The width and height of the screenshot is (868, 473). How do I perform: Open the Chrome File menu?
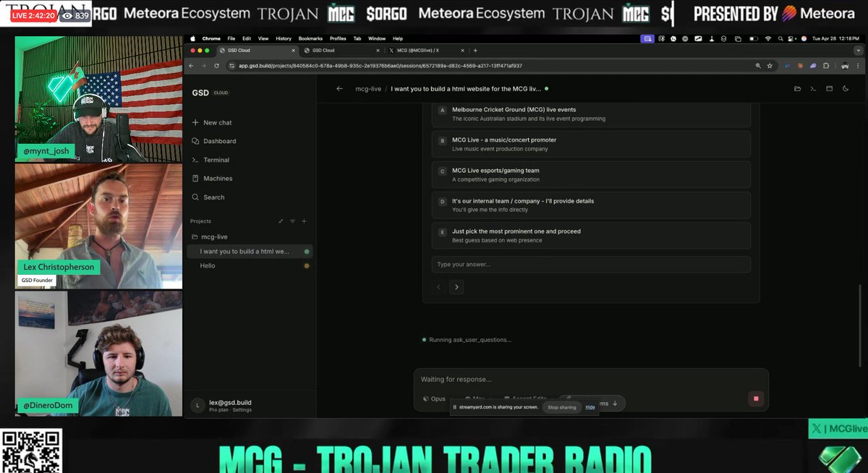point(231,38)
